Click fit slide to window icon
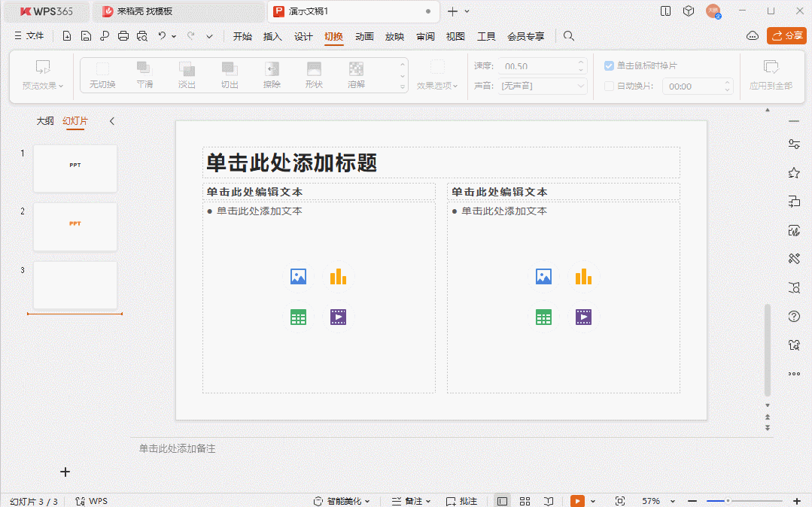812x507 pixels. (x=620, y=501)
